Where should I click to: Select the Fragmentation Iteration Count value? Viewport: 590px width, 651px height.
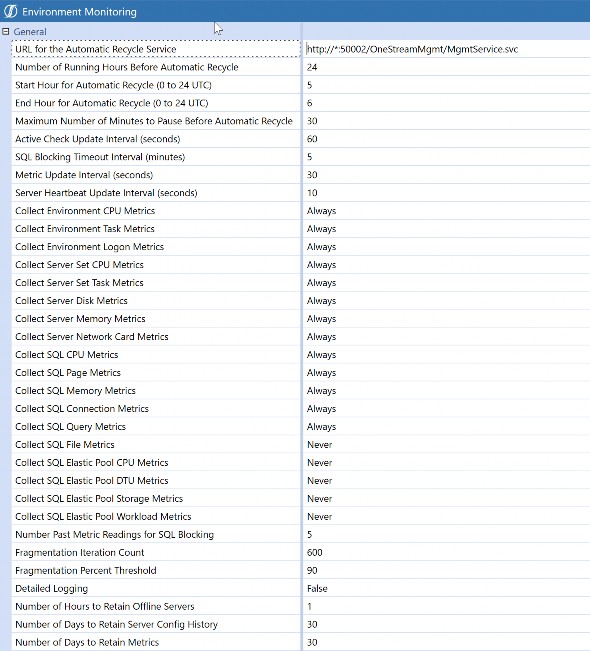click(446, 553)
